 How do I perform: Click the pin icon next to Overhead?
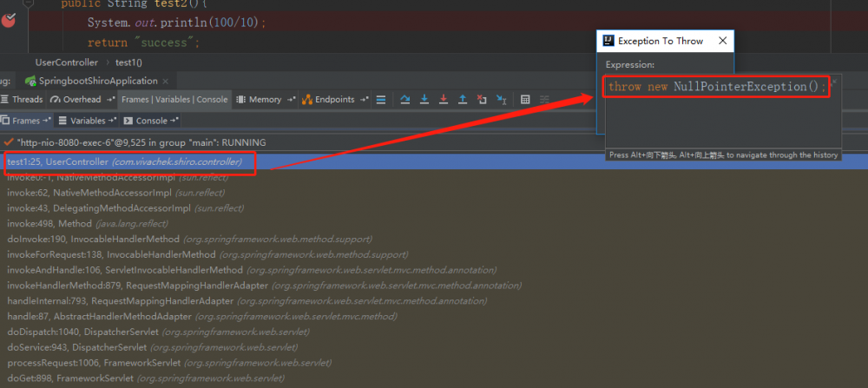point(111,100)
